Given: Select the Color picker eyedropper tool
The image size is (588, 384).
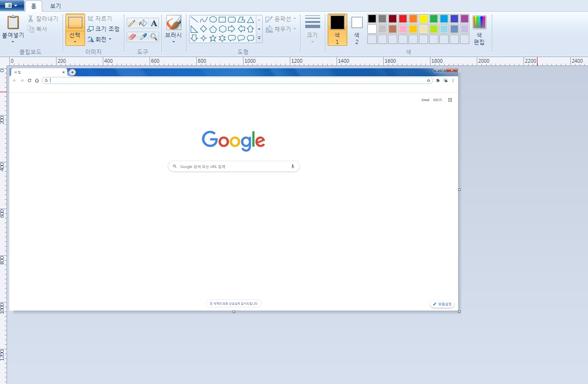Looking at the screenshot, I should click(143, 36).
